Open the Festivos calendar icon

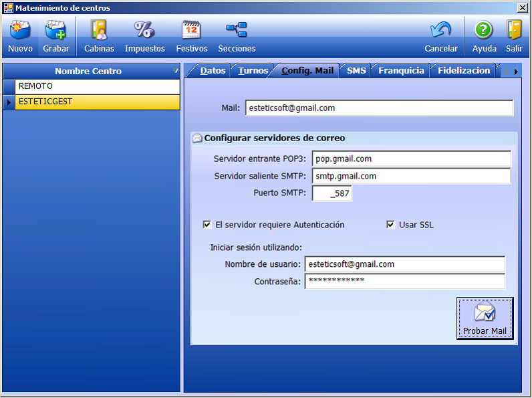click(191, 30)
